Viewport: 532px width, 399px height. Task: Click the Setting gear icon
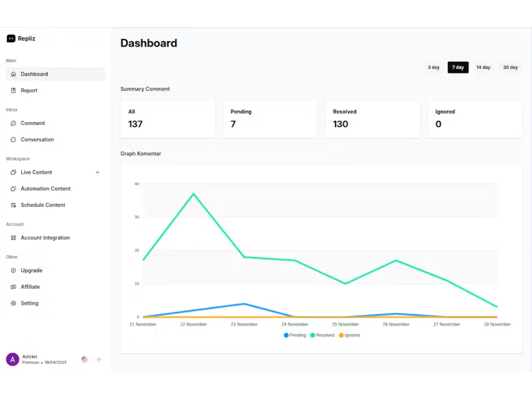pyautogui.click(x=13, y=303)
